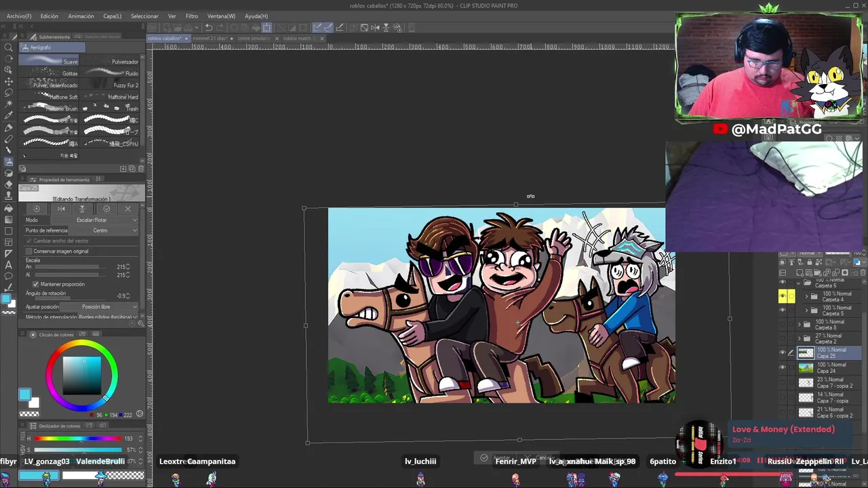The height and width of the screenshot is (488, 868).
Task: Select the Pulverizador sub tool
Action: pyautogui.click(x=110, y=62)
